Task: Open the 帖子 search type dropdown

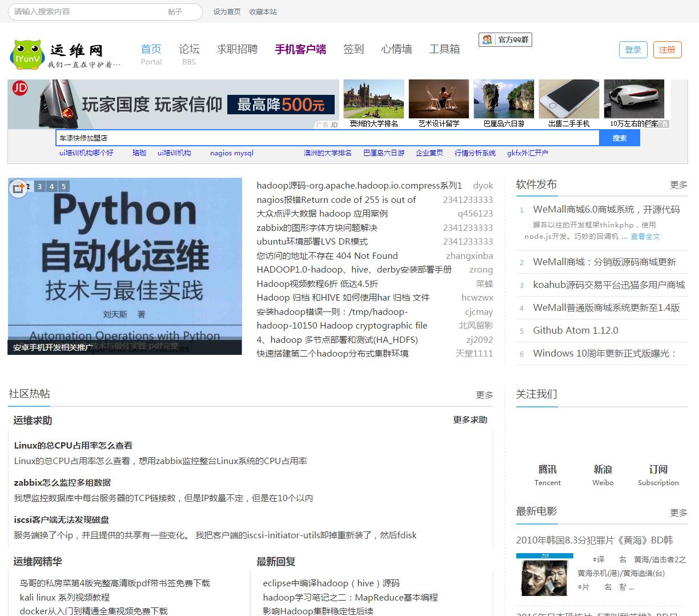Action: 175,12
